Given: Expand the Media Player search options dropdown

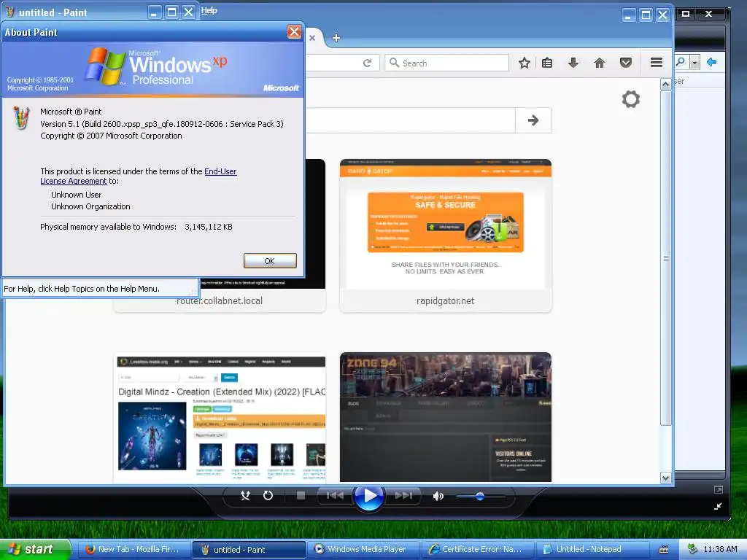Looking at the screenshot, I should coord(694,63).
